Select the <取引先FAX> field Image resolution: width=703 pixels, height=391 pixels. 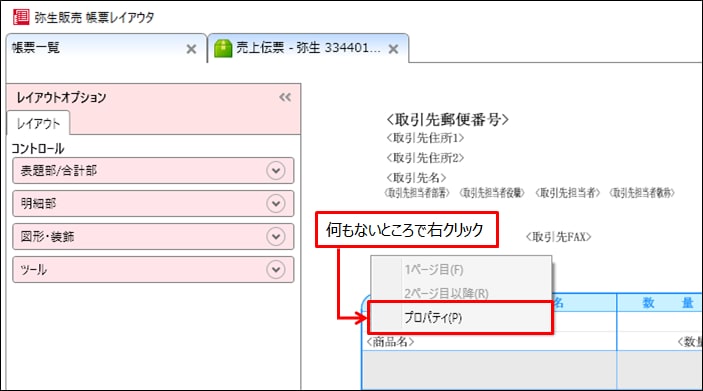(558, 237)
